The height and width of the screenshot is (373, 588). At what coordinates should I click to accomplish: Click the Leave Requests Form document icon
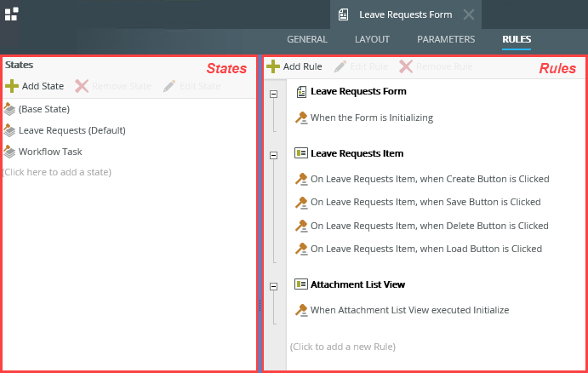[301, 91]
